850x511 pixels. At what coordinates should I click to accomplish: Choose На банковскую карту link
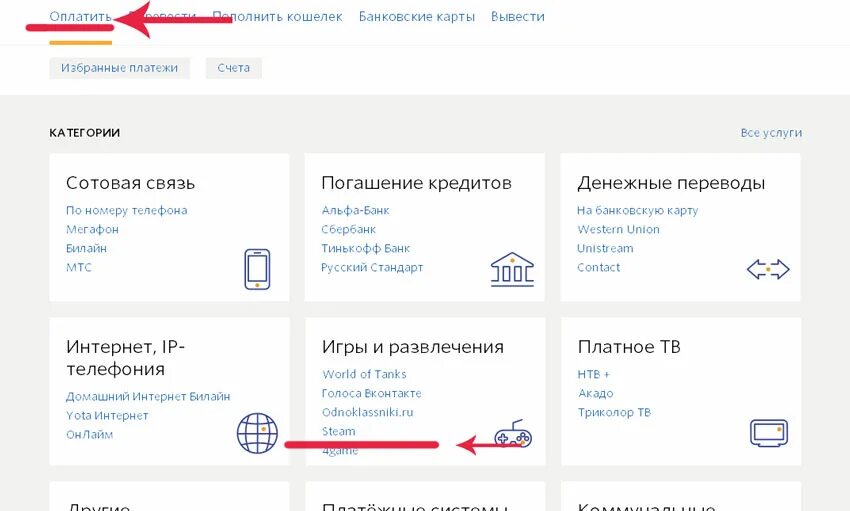coord(638,210)
